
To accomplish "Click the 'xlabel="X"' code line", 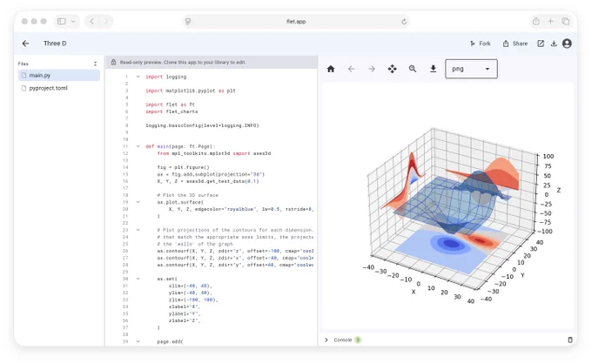I will click(x=185, y=307).
